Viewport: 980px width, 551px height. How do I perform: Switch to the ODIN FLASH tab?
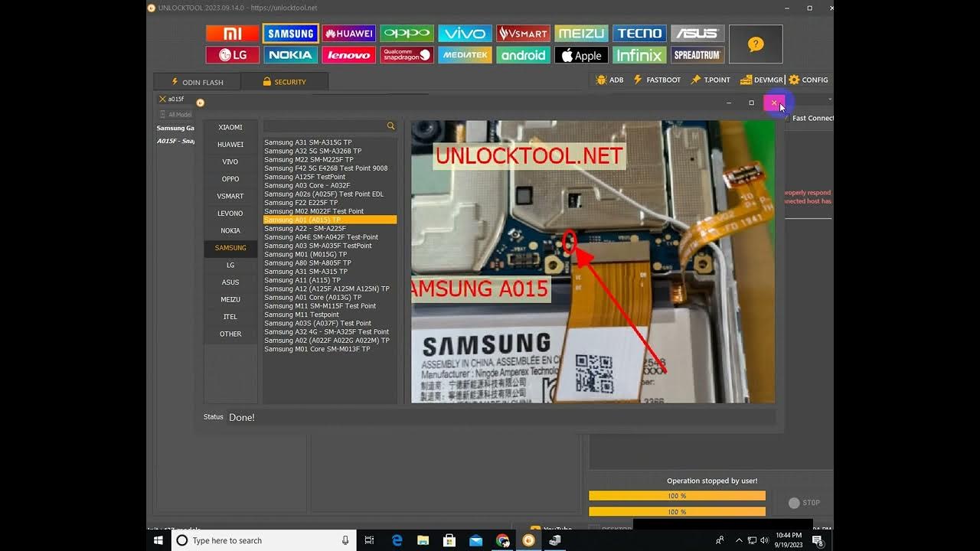[x=198, y=82]
